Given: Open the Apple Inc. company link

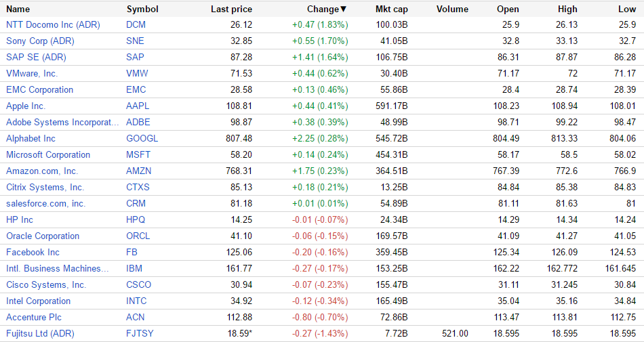Looking at the screenshot, I should [x=26, y=106].
